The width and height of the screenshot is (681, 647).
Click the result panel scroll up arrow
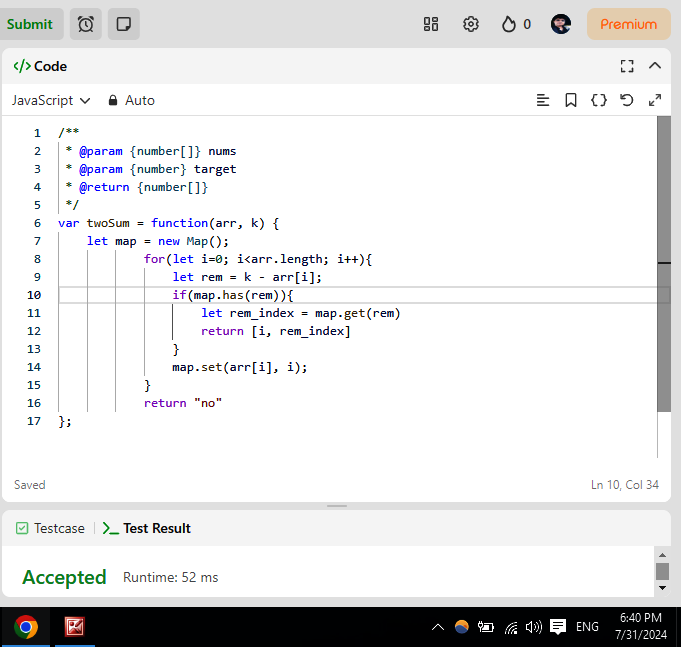click(662, 555)
